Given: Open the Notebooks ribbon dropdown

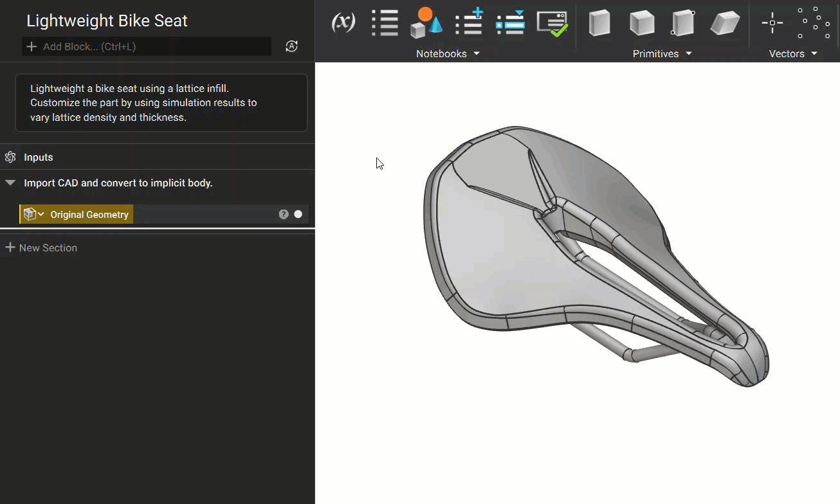Looking at the screenshot, I should [x=448, y=54].
